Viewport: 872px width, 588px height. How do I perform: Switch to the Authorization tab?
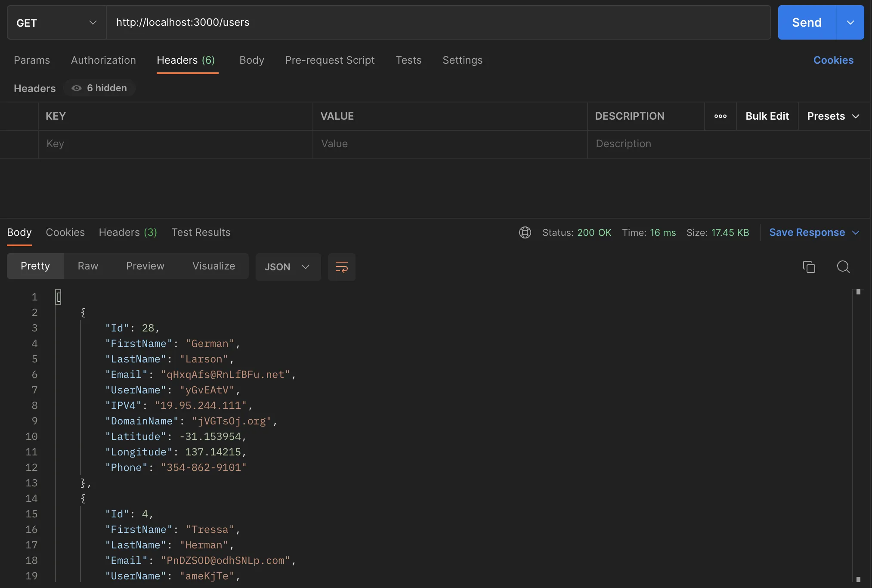[103, 60]
